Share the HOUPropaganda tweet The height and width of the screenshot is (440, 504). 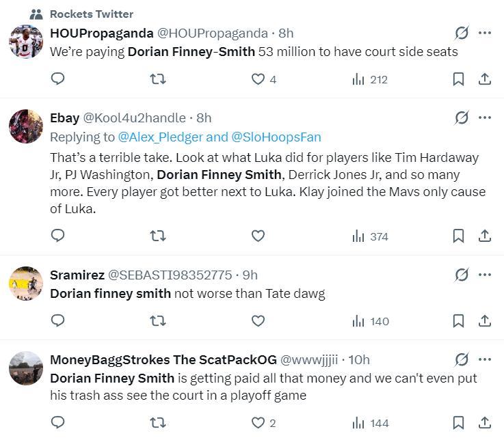pyautogui.click(x=484, y=79)
